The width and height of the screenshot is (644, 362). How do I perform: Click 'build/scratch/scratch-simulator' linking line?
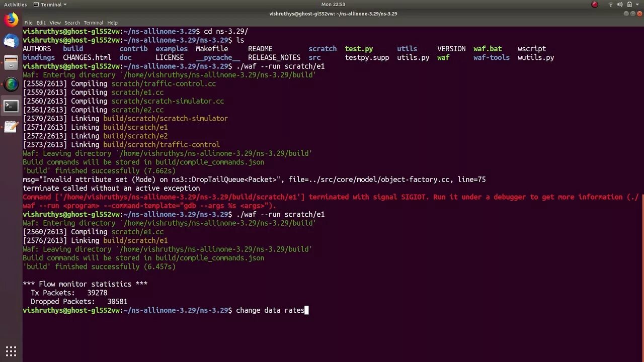click(166, 119)
